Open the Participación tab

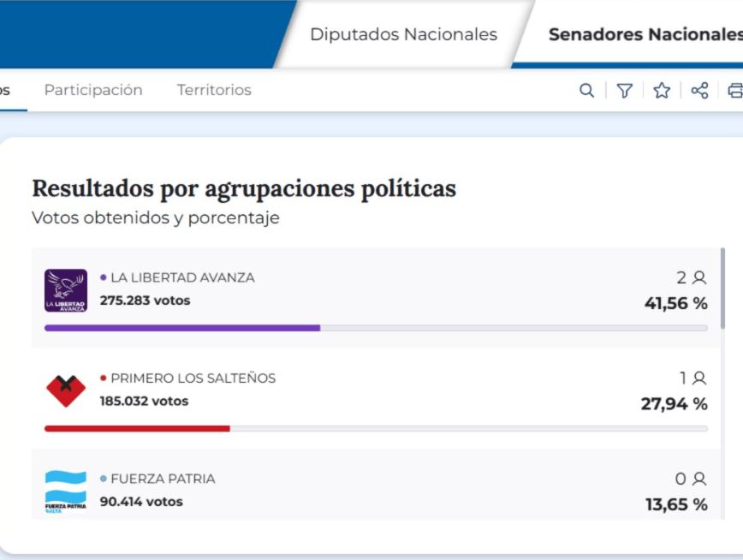93,90
